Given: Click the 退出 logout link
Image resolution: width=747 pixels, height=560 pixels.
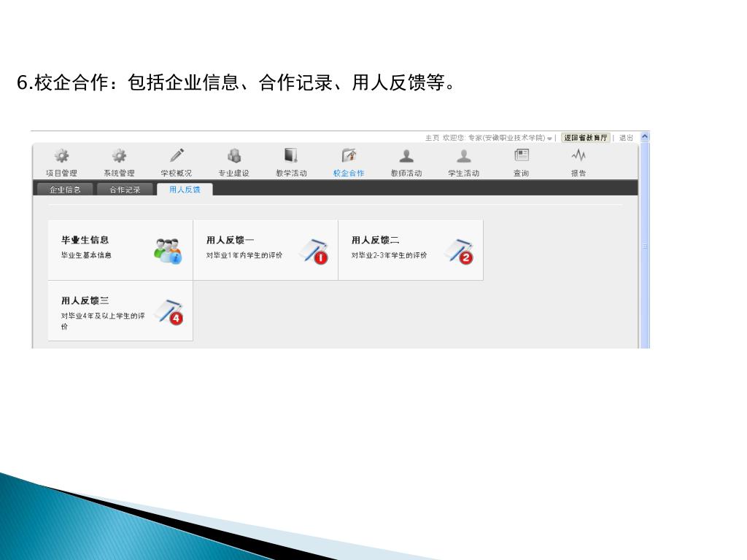Looking at the screenshot, I should (x=626, y=138).
